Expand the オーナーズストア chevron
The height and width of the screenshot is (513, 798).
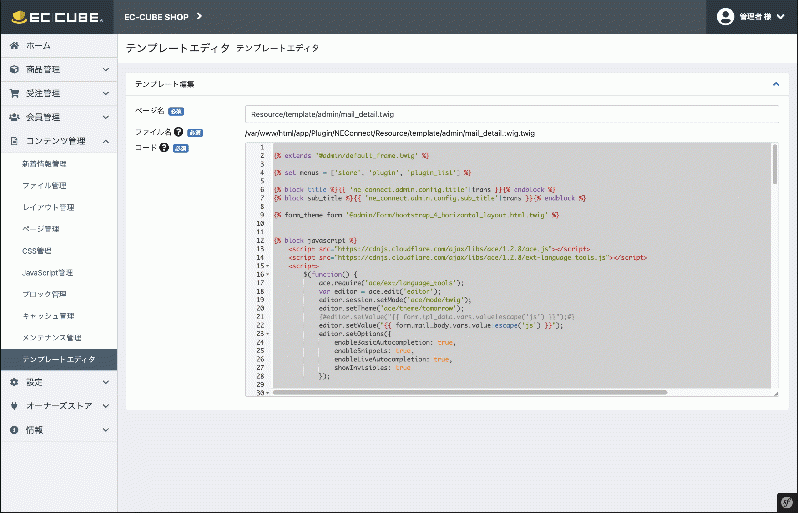click(106, 406)
